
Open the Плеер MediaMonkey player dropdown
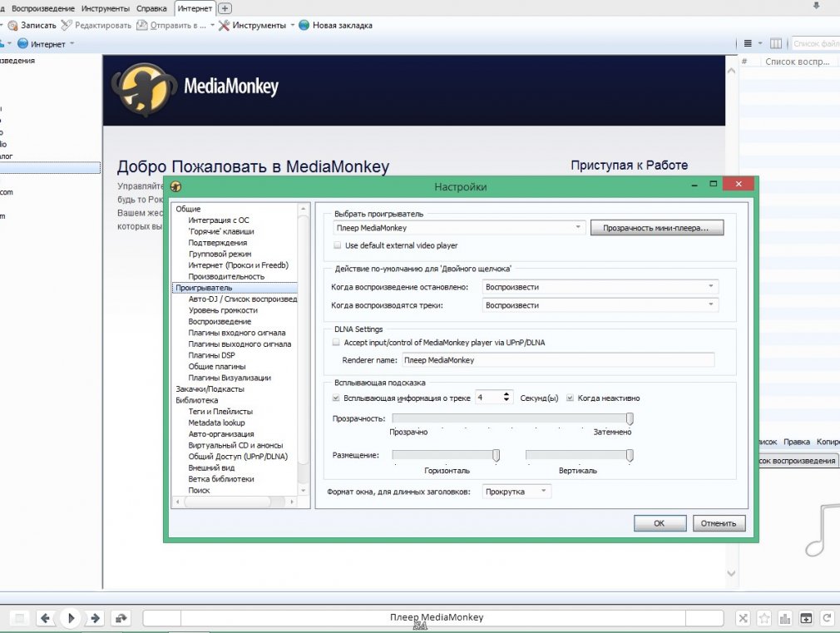coord(458,228)
